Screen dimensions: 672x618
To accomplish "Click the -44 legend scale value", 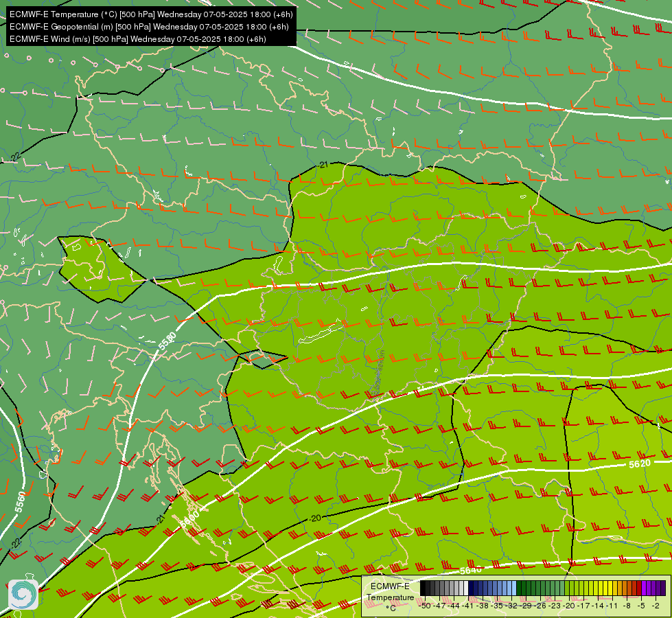I will 454,606.
